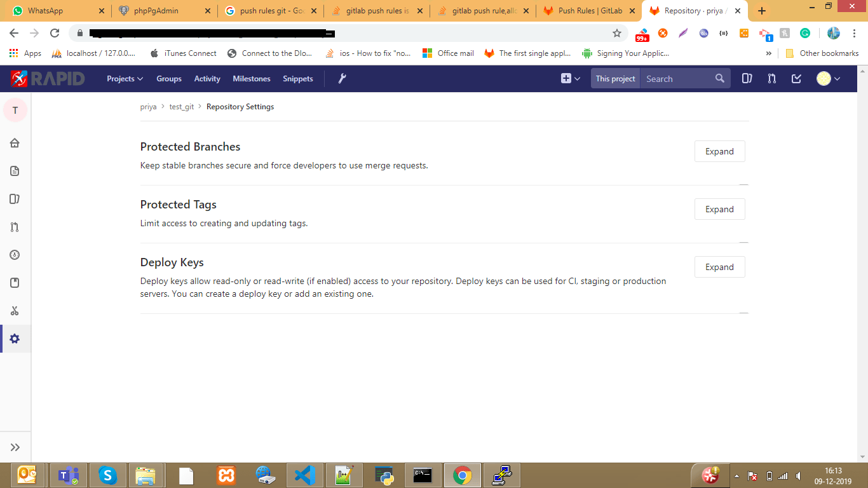Switch to the Groups menu item
This screenshot has width=868, height=488.
point(168,78)
